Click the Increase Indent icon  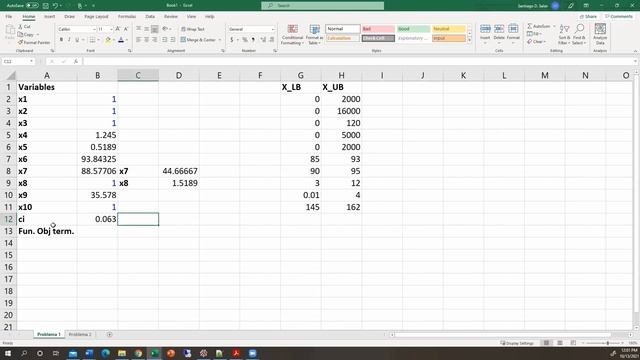click(173, 40)
